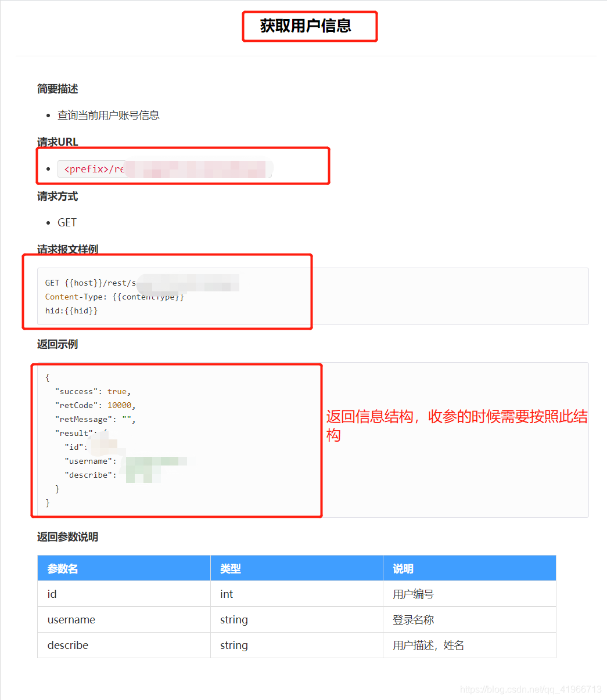The height and width of the screenshot is (700, 607).
Task: Click the describe parameter table cell
Action: (67, 645)
